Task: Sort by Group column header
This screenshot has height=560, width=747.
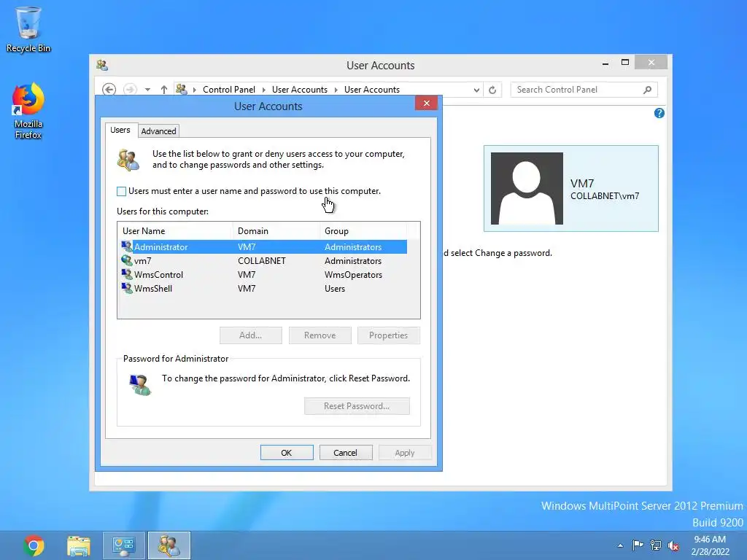Action: point(363,231)
